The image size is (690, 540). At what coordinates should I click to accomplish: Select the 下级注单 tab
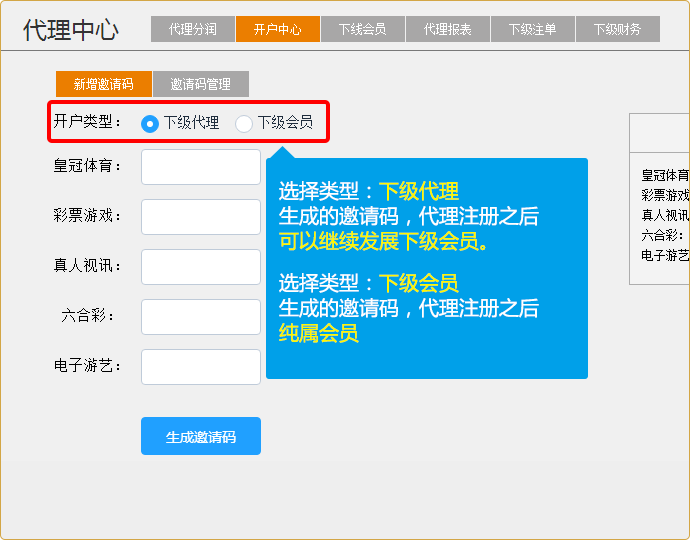pos(532,30)
